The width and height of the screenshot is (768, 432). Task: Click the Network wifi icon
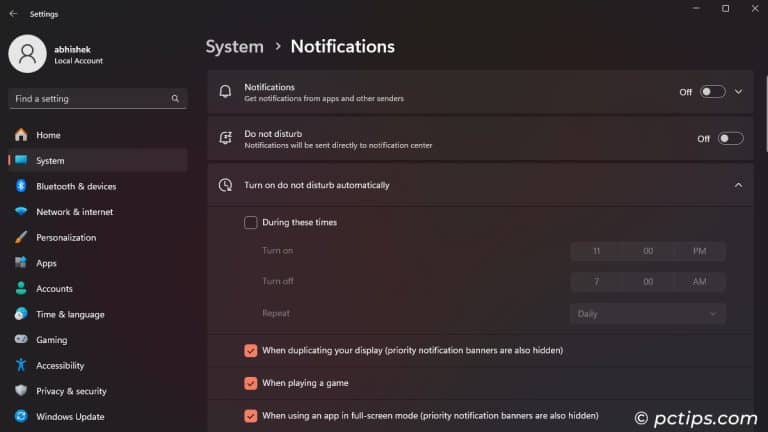(21, 212)
